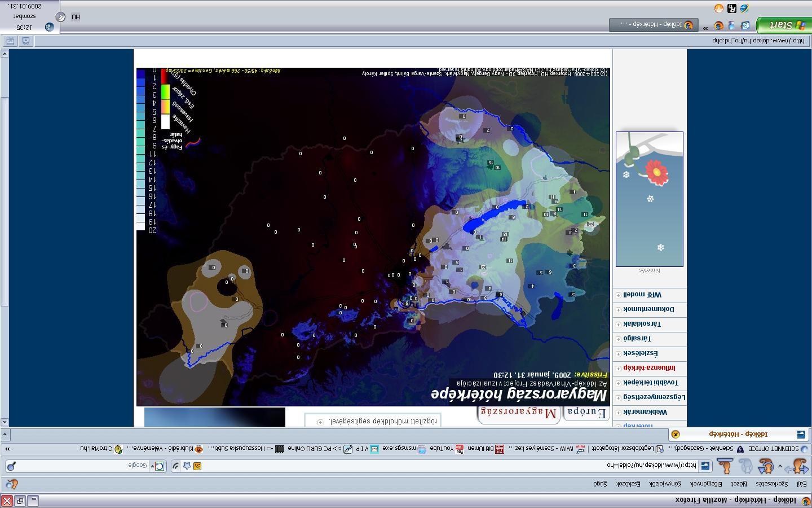Open the iWiW - Személyes kez... bookmark
The width and height of the screenshot is (812, 508).
[546, 449]
